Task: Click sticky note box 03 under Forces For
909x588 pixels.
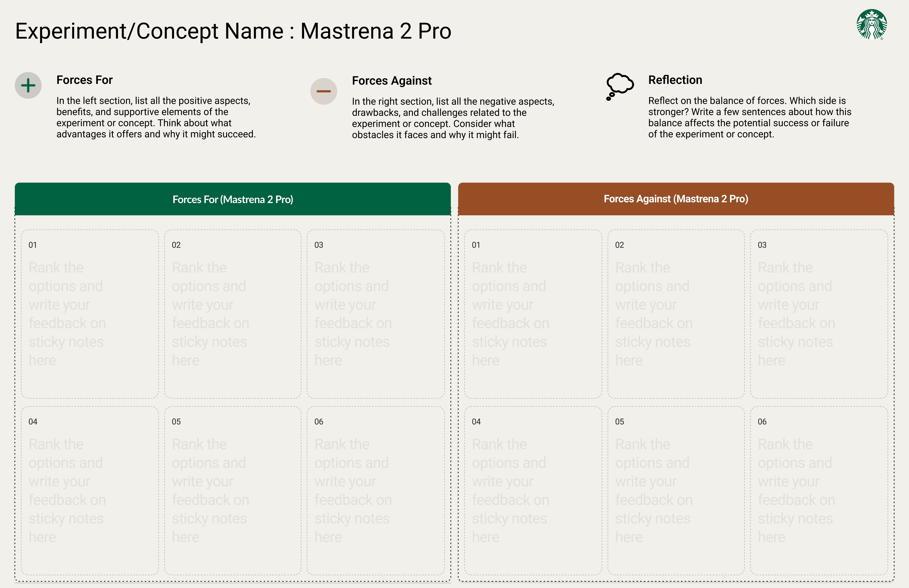Action: 375,314
